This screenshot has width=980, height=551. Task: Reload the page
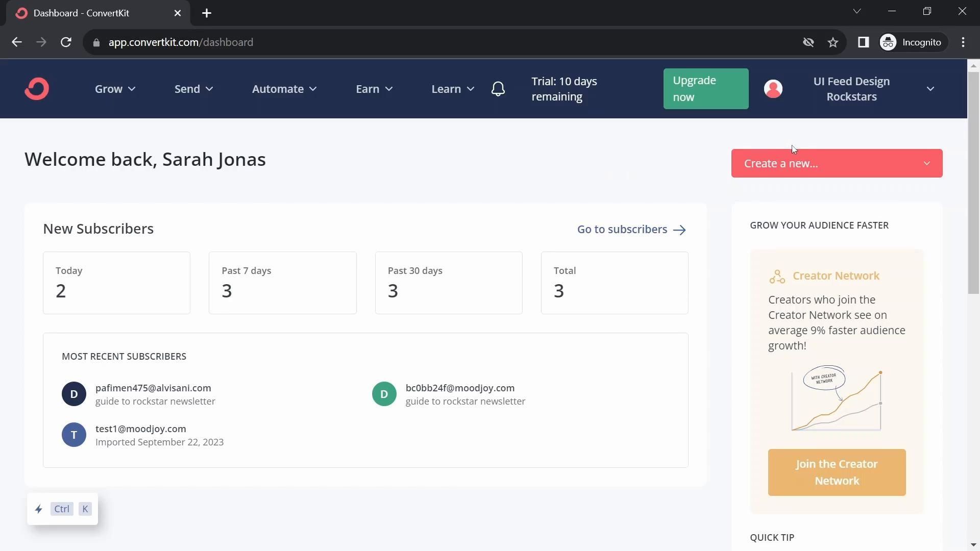[66, 42]
